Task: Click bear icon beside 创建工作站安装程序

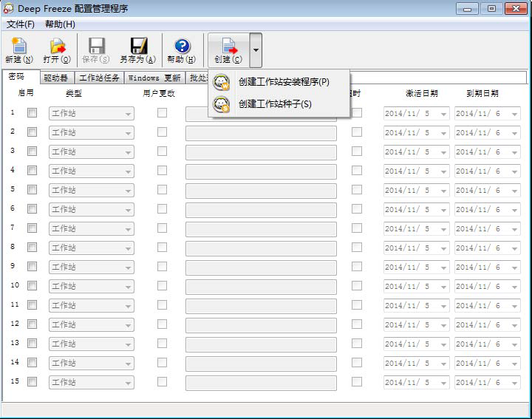Action: click(x=221, y=82)
